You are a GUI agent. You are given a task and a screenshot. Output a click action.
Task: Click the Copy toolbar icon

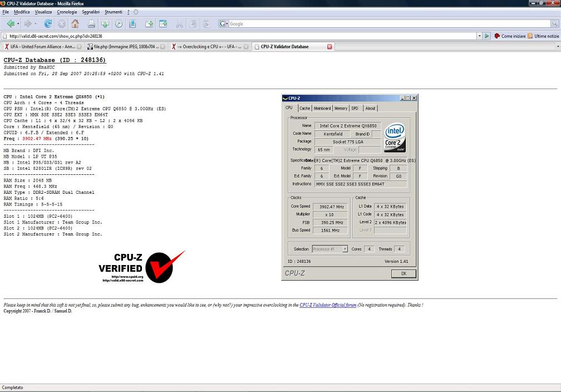(193, 23)
